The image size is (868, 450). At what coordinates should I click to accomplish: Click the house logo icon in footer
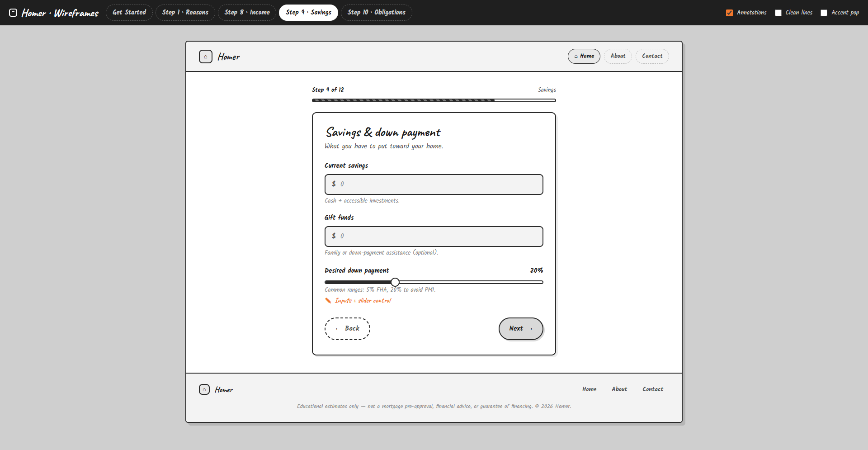204,389
